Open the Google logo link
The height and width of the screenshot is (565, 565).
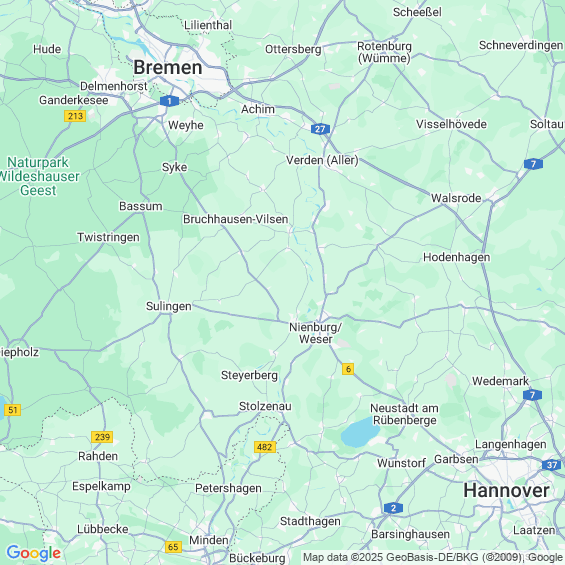(x=34, y=553)
